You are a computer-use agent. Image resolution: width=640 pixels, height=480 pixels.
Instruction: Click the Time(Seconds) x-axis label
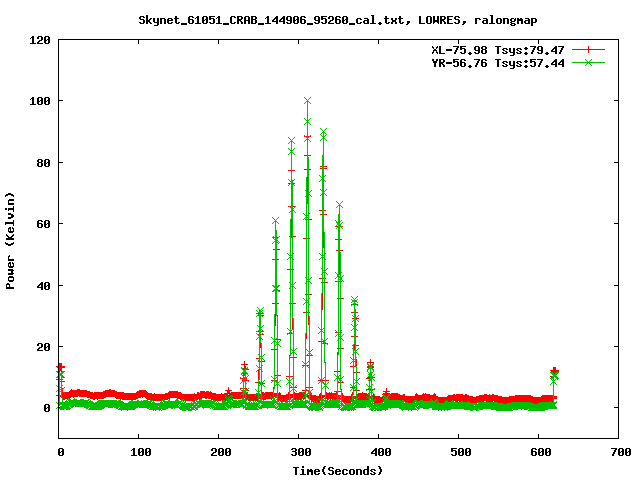point(338,470)
